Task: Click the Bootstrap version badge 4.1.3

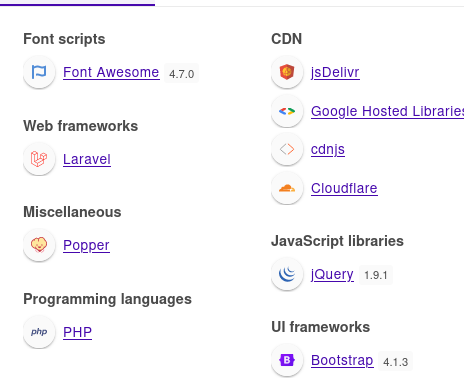Action: (396, 362)
